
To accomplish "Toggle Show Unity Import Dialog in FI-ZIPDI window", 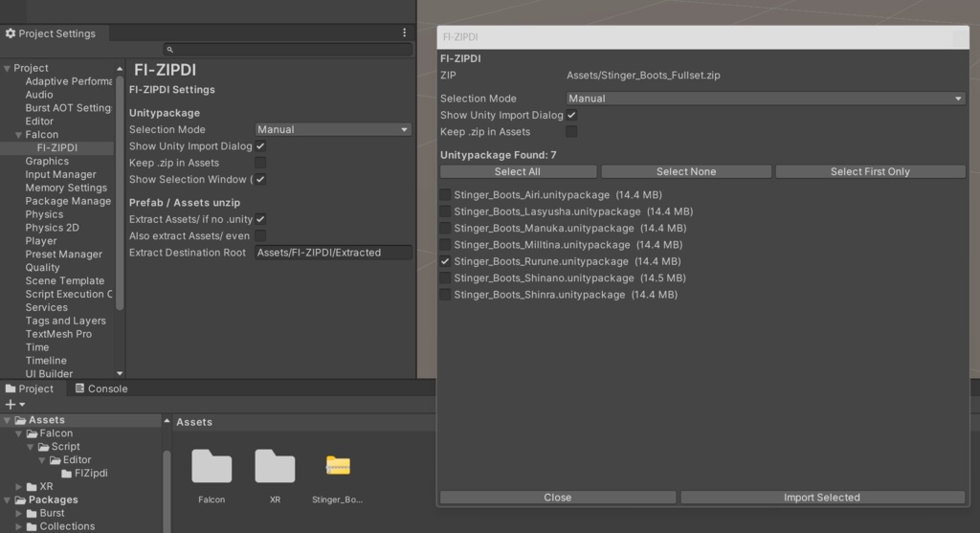I will (x=571, y=115).
